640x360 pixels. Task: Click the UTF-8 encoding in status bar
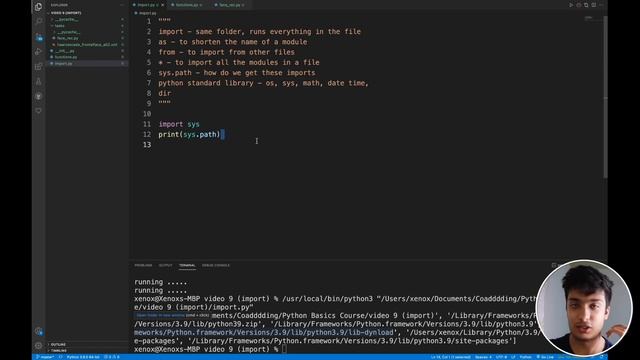[x=501, y=357]
